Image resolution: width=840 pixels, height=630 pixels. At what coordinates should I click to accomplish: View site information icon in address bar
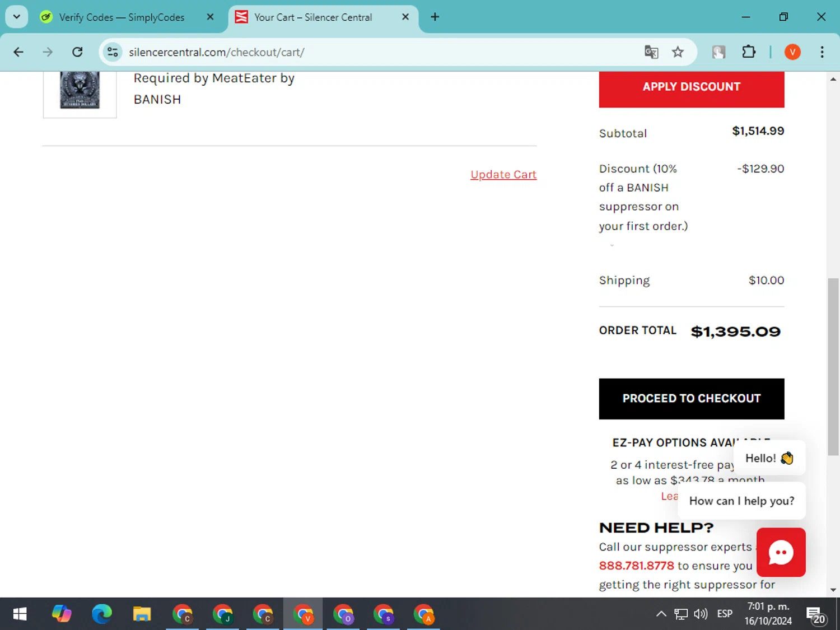tap(113, 52)
